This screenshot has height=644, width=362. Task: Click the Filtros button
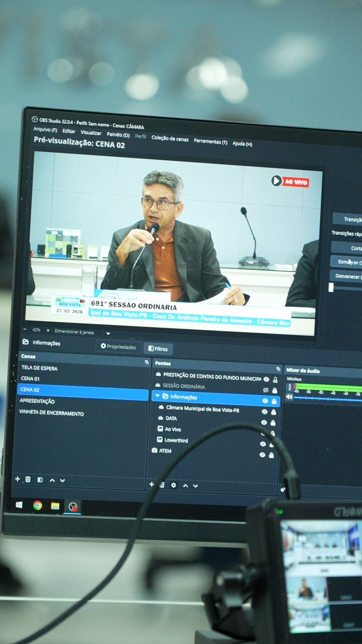point(158,348)
